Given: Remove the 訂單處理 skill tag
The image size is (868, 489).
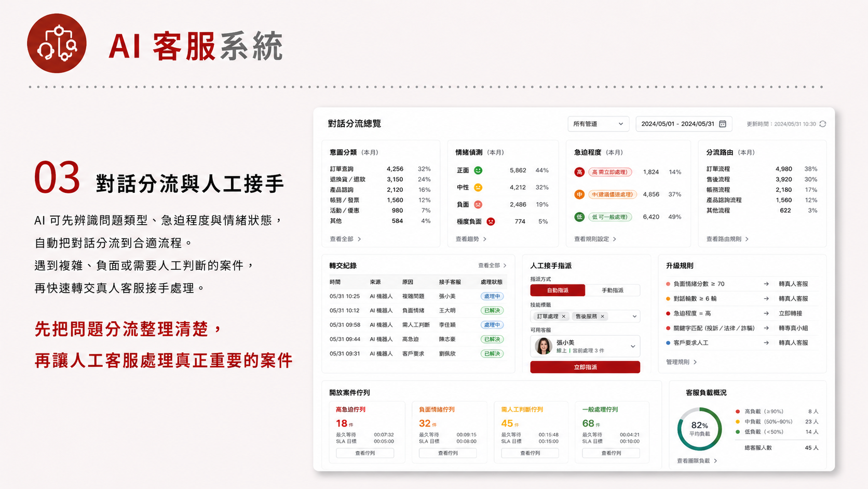Looking at the screenshot, I should tap(564, 316).
